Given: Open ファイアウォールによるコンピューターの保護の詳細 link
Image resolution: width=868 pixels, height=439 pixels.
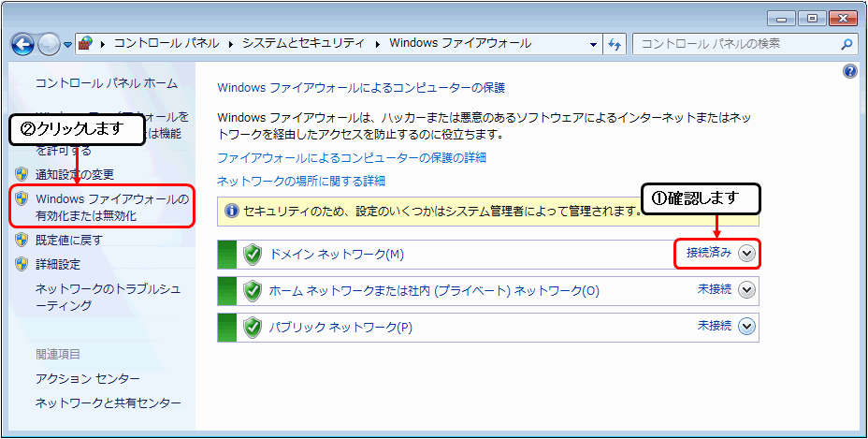Looking at the screenshot, I should point(352,158).
